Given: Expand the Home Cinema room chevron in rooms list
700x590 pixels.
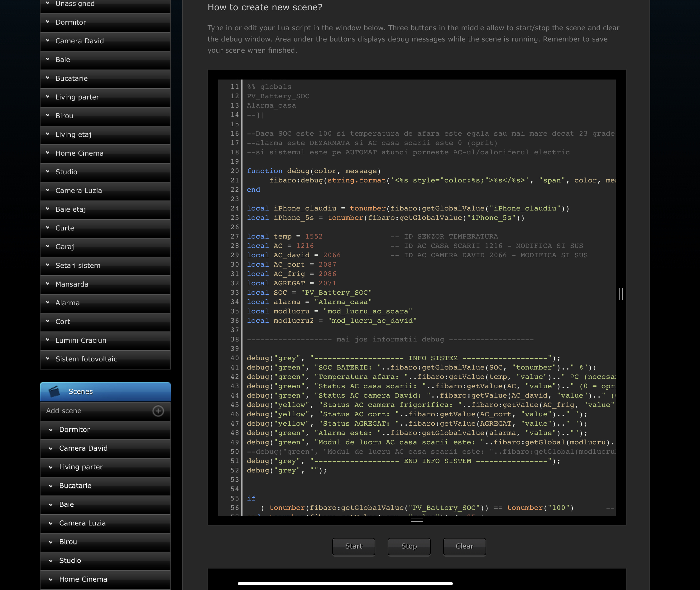Looking at the screenshot, I should pos(48,153).
